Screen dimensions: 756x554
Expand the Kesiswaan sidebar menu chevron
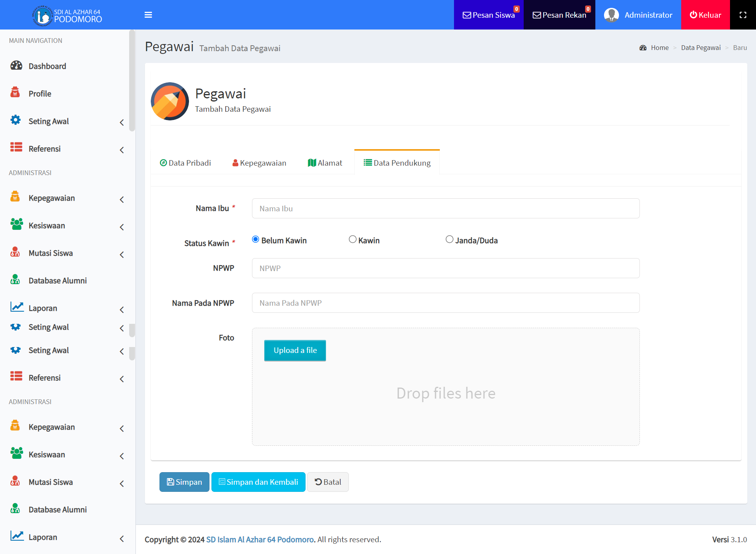point(122,227)
